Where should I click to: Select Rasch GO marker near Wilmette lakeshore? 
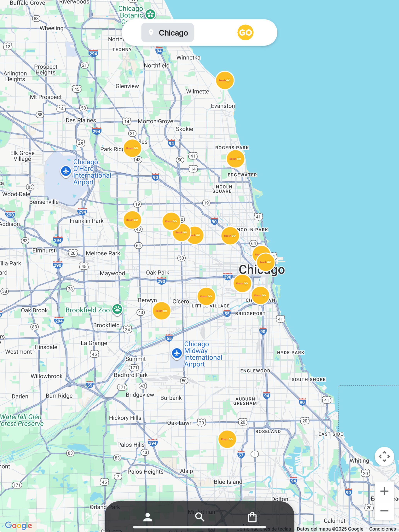225,80
